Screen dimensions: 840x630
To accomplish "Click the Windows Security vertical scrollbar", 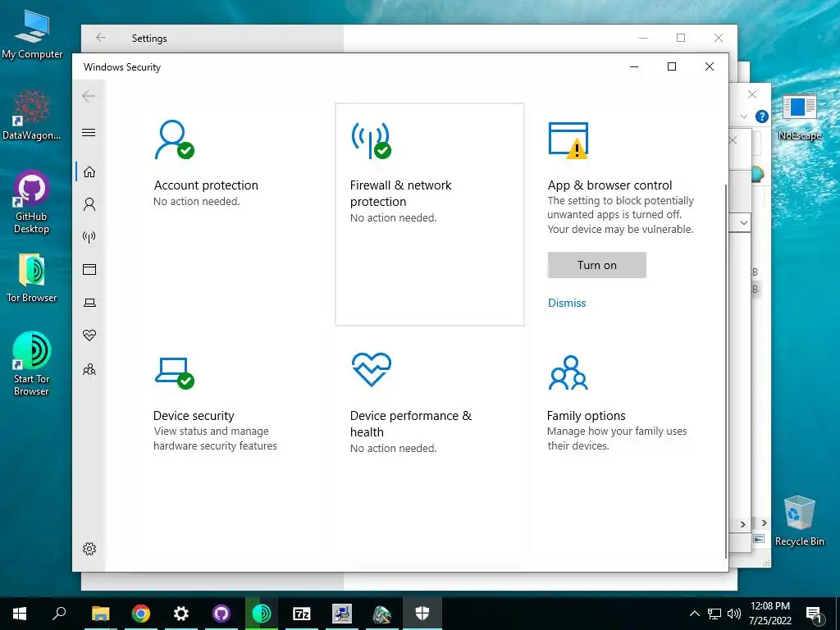I will click(x=726, y=370).
